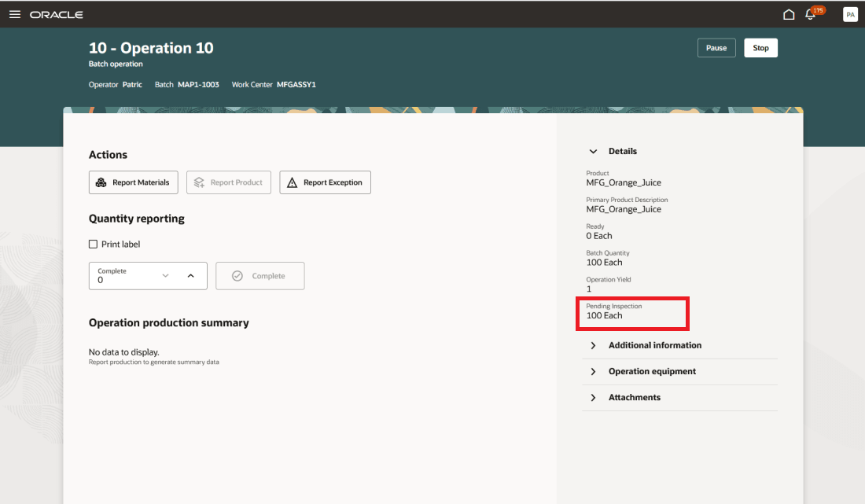This screenshot has height=504, width=865.
Task: Click the Primary Product Description value
Action: point(624,209)
